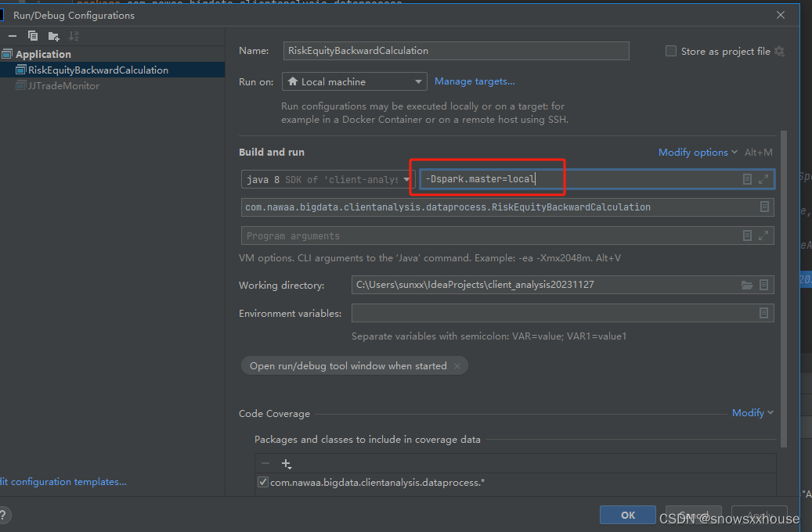Expand the VM options field editor
The height and width of the screenshot is (532, 812).
[x=764, y=179]
